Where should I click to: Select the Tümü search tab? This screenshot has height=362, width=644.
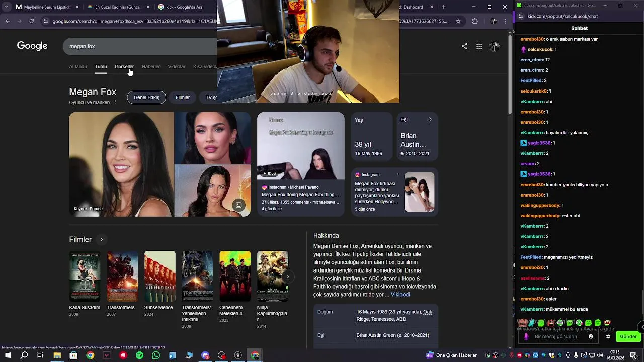tap(101, 67)
